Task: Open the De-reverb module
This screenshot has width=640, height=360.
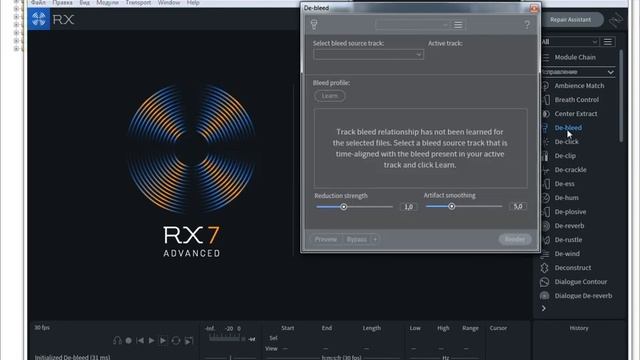Action: click(569, 226)
